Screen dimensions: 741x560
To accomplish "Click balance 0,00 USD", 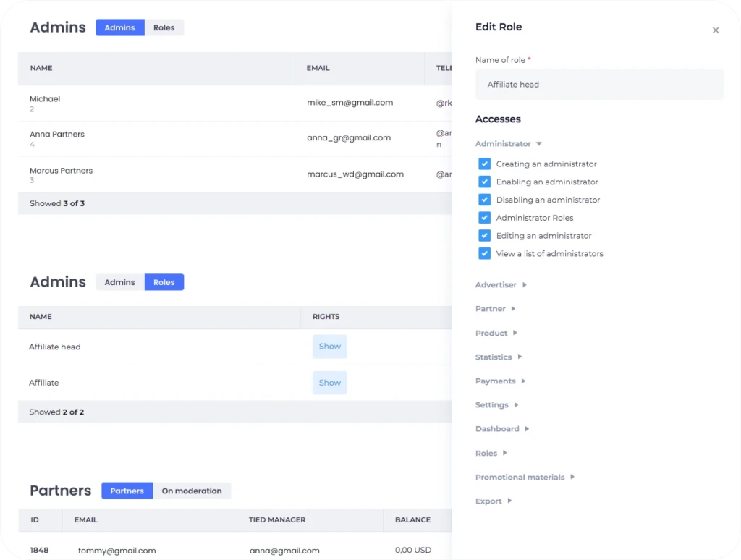I will [413, 550].
